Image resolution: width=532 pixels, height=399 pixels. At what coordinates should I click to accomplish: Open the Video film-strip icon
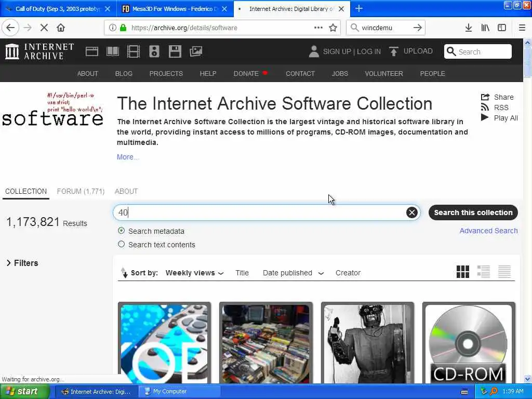click(134, 51)
